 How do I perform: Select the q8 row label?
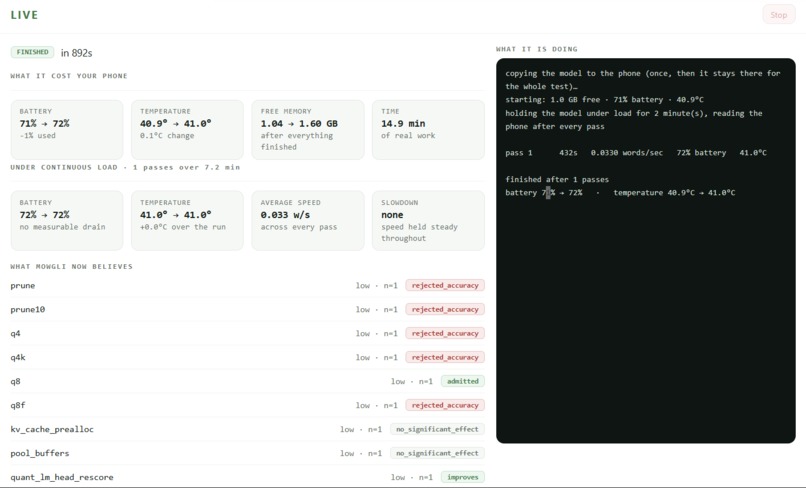(15, 382)
